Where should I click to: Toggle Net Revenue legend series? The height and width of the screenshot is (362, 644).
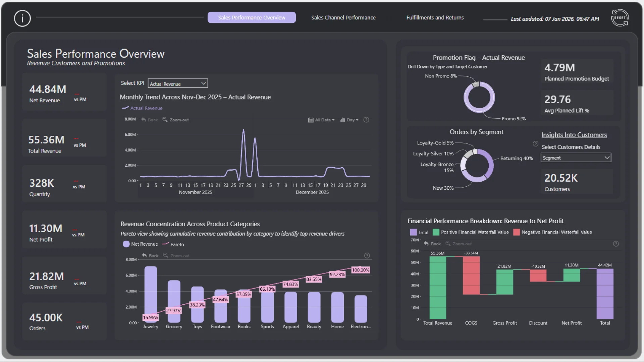coord(141,244)
